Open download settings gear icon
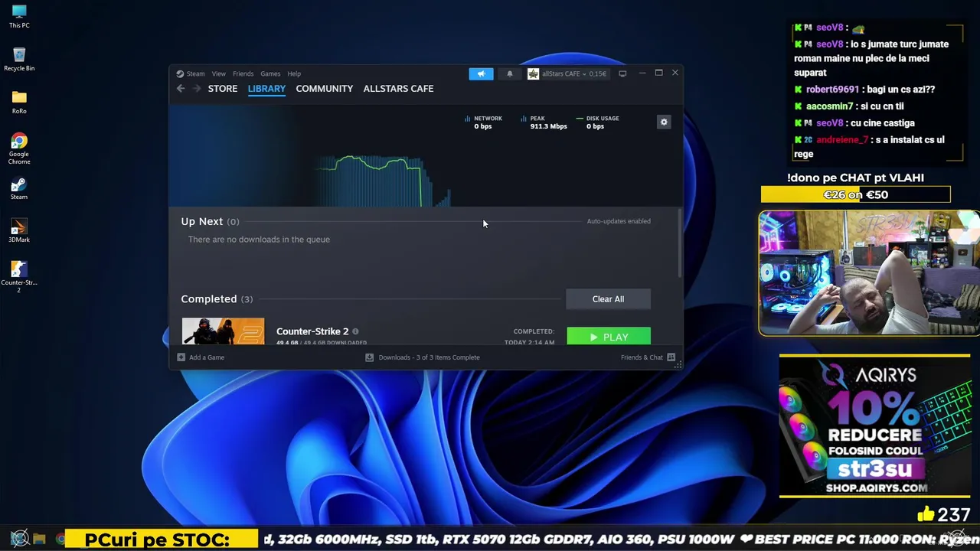Screen dimensions: 980x551 [x=664, y=122]
